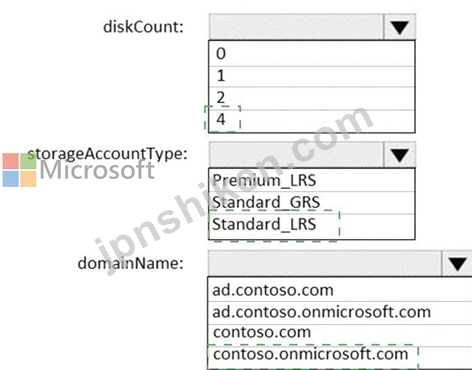The image size is (472, 370).
Task: Open the storageAccountType dropdown arrow
Action: click(399, 155)
